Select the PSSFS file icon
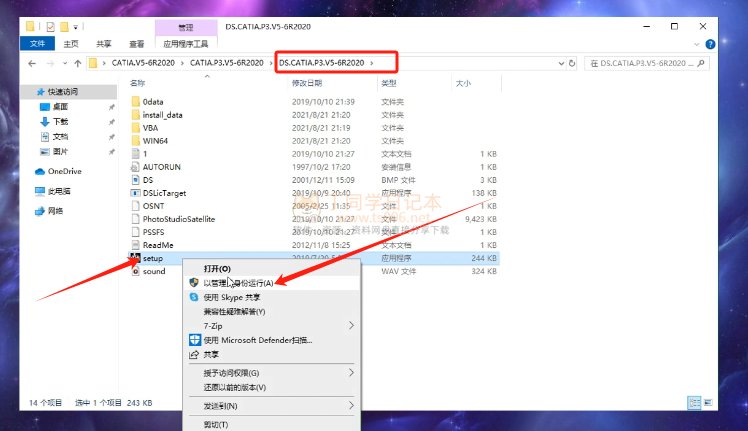This screenshot has width=748, height=431. [x=135, y=232]
